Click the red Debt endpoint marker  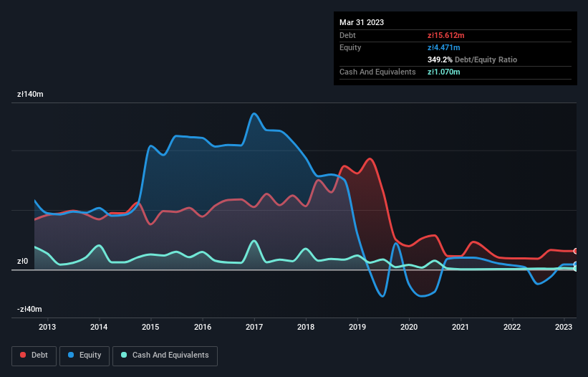point(576,251)
